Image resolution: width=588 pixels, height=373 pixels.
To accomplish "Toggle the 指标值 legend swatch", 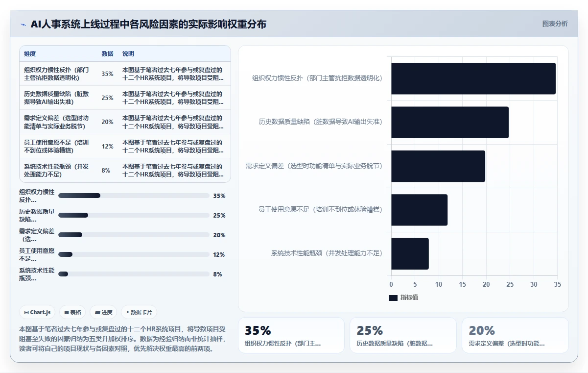I will (393, 298).
